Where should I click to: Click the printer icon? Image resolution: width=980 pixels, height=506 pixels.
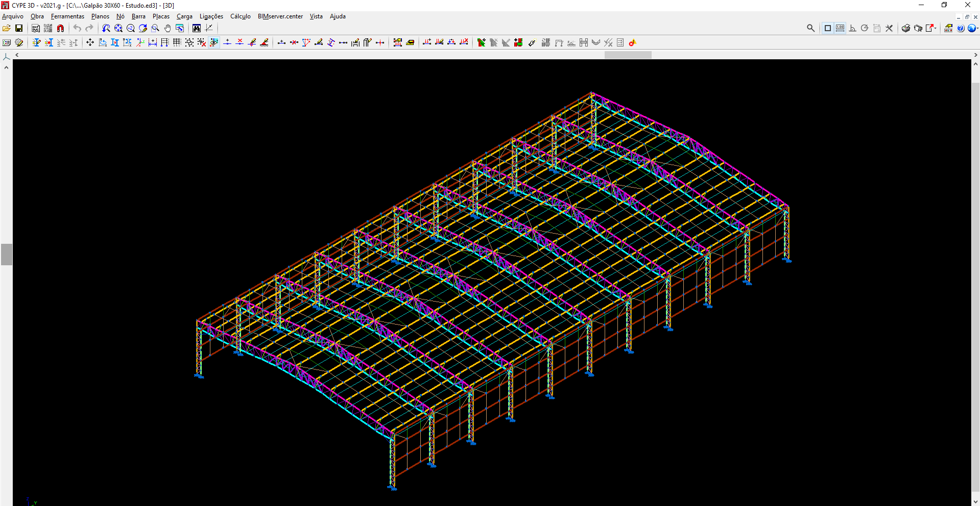click(x=905, y=28)
